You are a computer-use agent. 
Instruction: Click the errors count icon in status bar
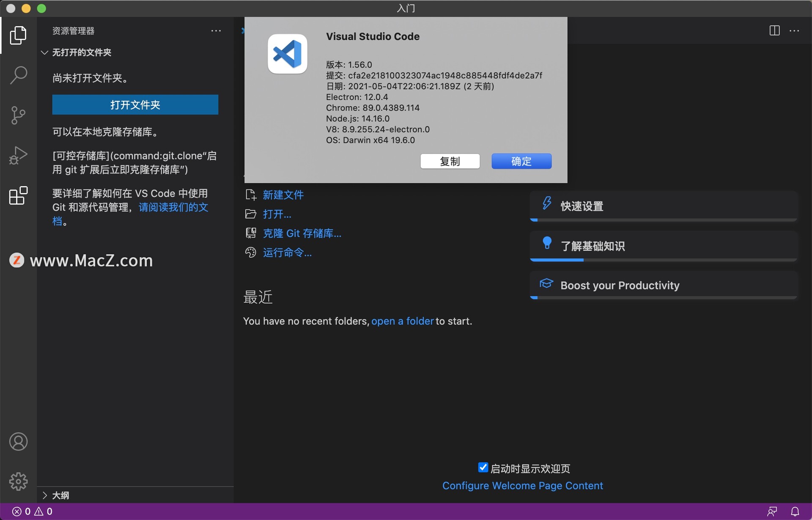(16, 512)
